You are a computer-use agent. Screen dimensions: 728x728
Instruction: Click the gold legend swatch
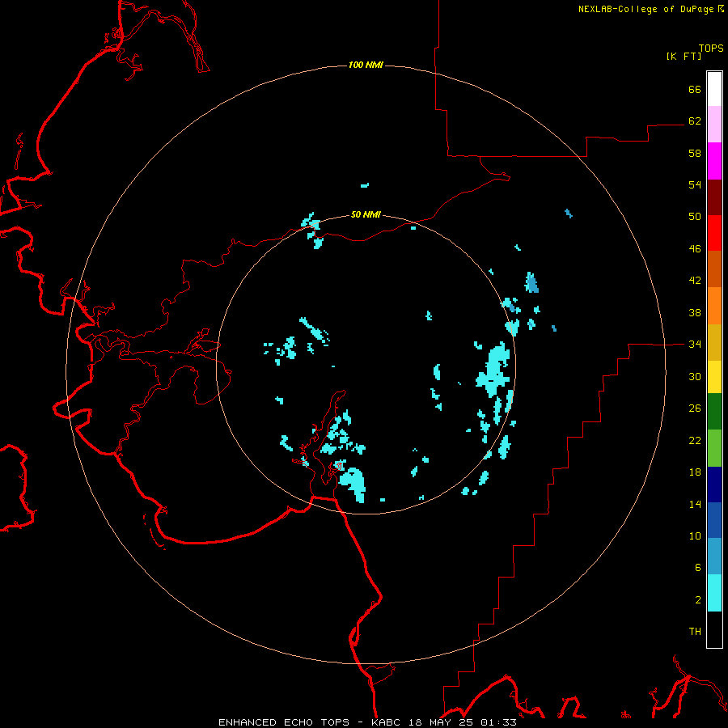coord(714,342)
